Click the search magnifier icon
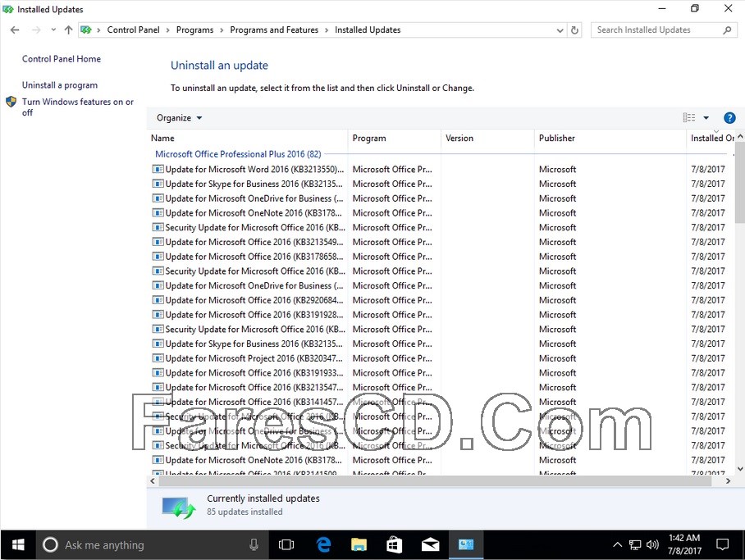745x560 pixels. pyautogui.click(x=727, y=30)
